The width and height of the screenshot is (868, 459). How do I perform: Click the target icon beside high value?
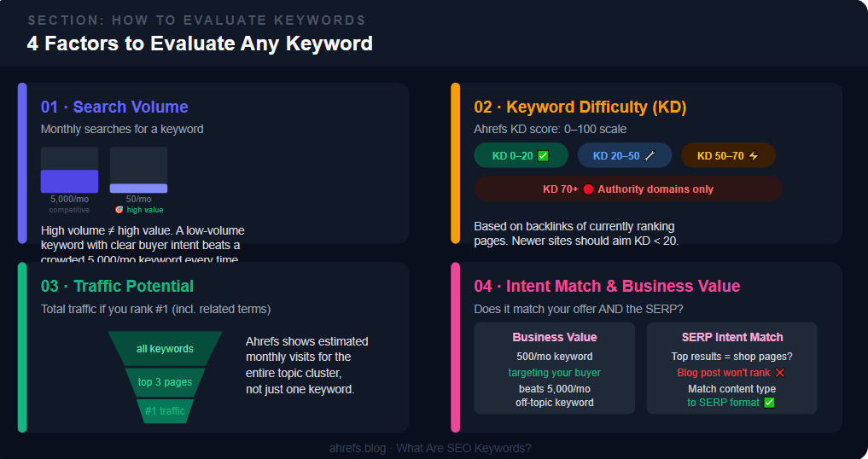pyautogui.click(x=119, y=210)
